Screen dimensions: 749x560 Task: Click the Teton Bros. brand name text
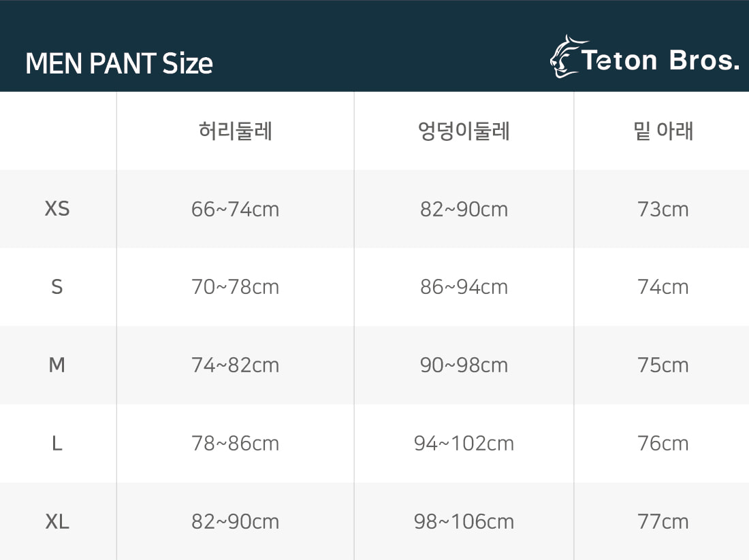pyautogui.click(x=660, y=61)
